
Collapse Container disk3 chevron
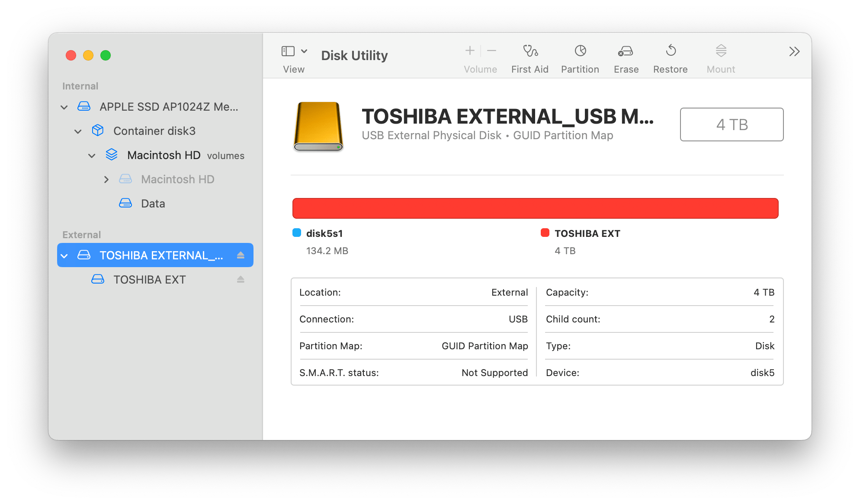point(78,131)
